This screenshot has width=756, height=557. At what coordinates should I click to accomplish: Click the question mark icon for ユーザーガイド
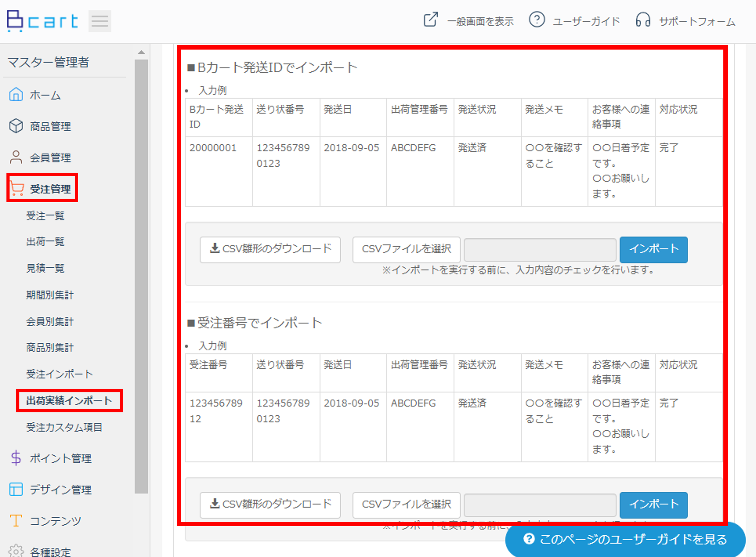(537, 20)
